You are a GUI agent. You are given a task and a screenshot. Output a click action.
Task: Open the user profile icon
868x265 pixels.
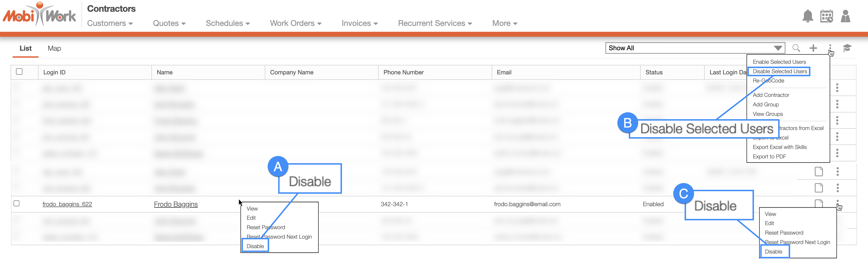click(845, 16)
